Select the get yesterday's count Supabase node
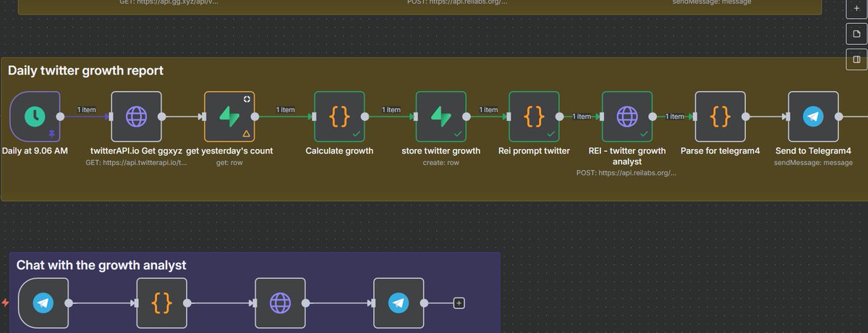Screen dimensions: 868x333 click(230, 117)
